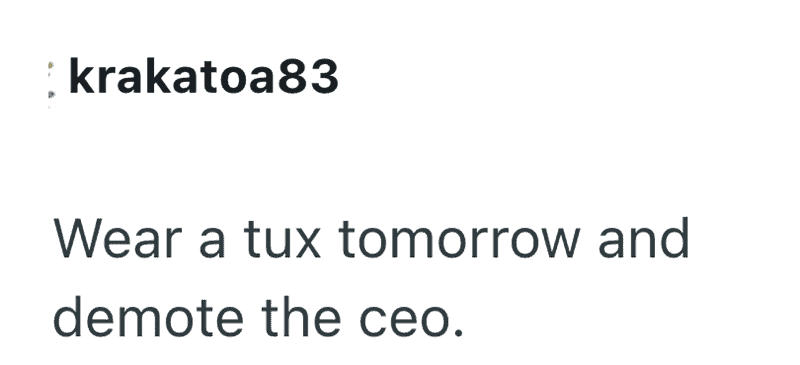The image size is (800, 365).
Task: Click the word "demote" in the comment
Action: click(148, 317)
